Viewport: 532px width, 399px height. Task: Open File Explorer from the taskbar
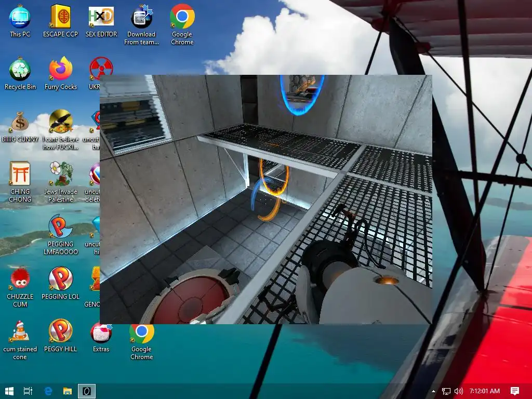[x=68, y=391]
